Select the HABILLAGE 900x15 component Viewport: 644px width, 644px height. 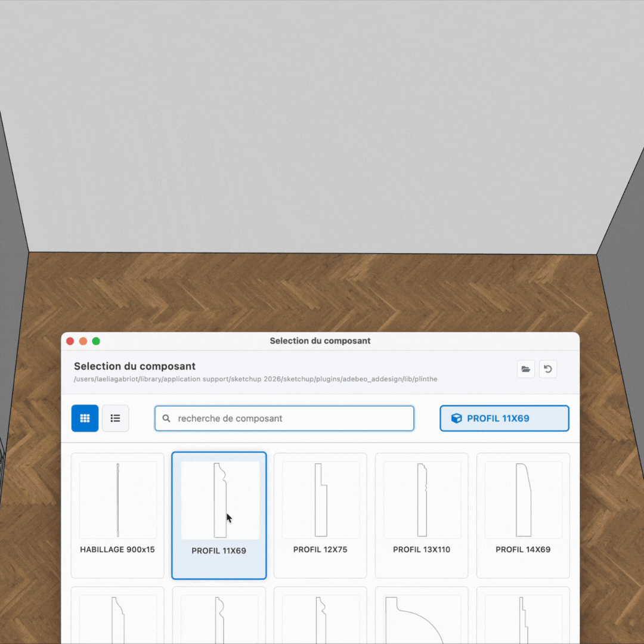117,515
